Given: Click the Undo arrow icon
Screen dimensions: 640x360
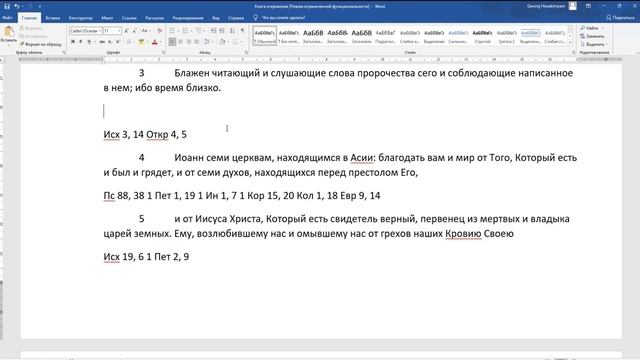Looking at the screenshot, I should coord(17,6).
